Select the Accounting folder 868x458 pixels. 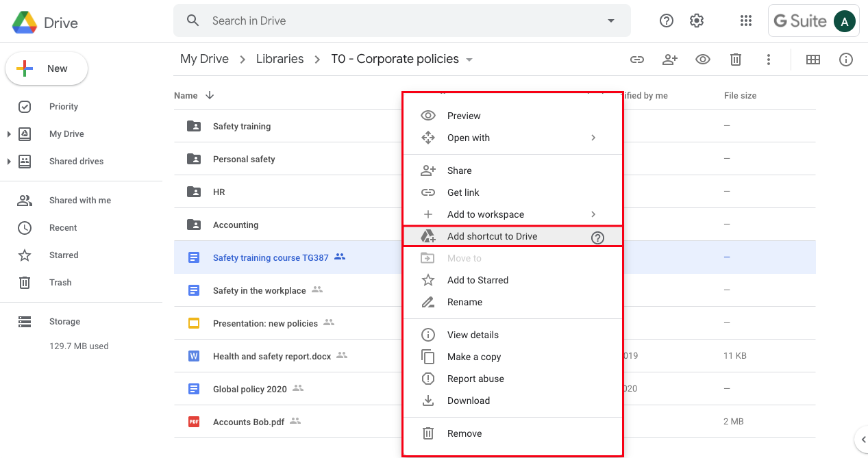coord(236,225)
